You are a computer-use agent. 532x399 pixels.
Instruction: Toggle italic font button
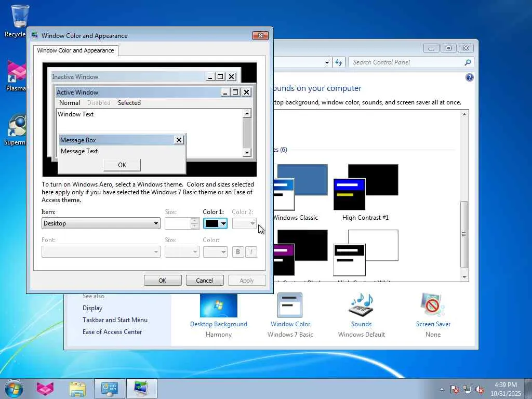pos(251,252)
